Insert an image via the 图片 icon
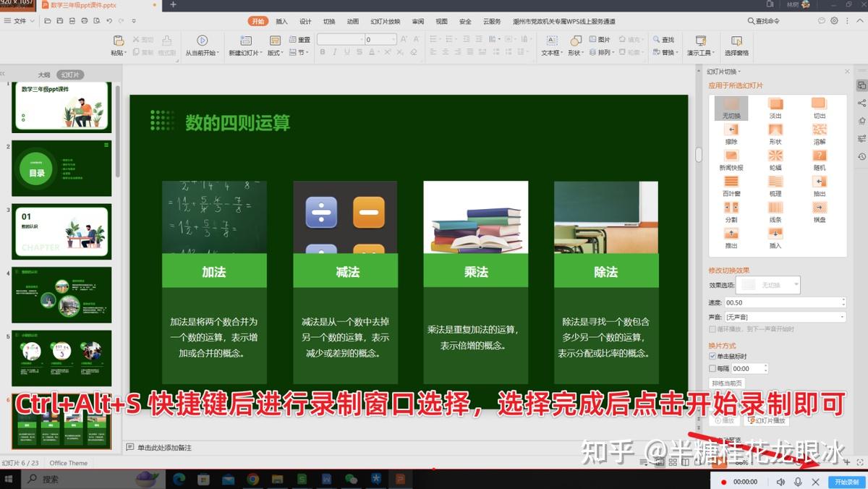This screenshot has width=868, height=489. (x=600, y=40)
